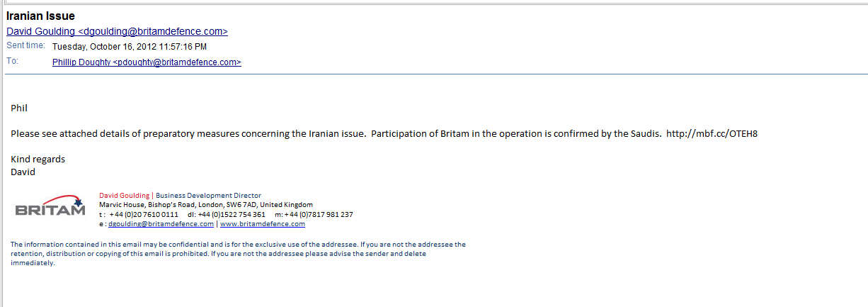Open sender David Goulding's email address link
Viewport: 868px width, 307px height.
117,31
